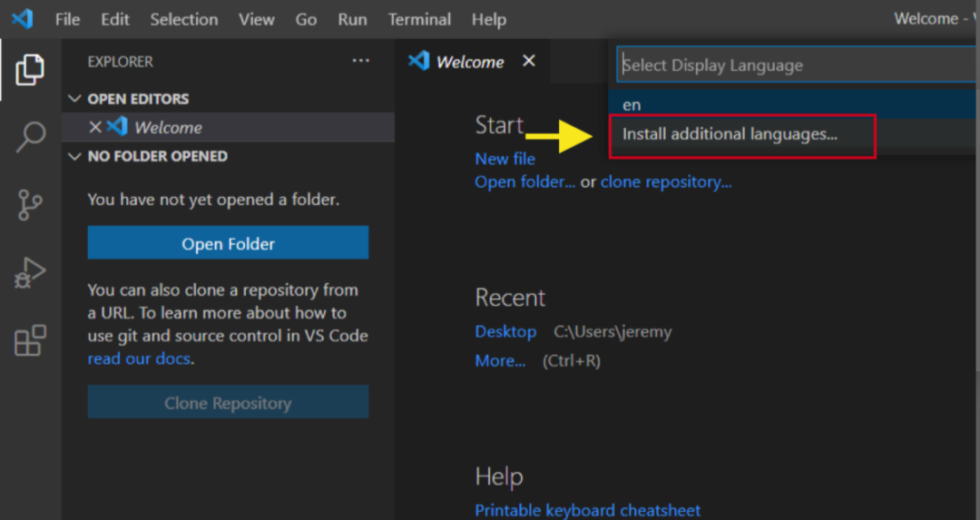Collapse the No Folder Opened section
Image resolution: width=980 pixels, height=520 pixels.
[x=74, y=156]
